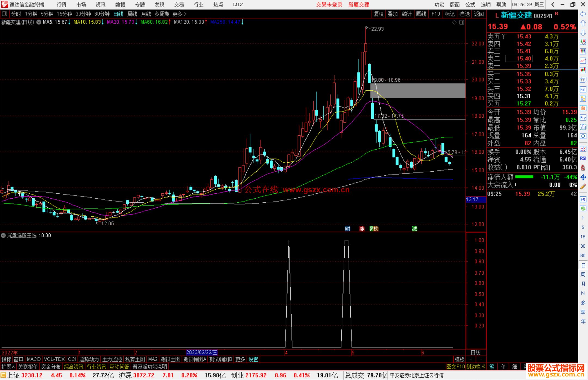
Task: Click the 画线 drawing button
Action: [421, 14]
